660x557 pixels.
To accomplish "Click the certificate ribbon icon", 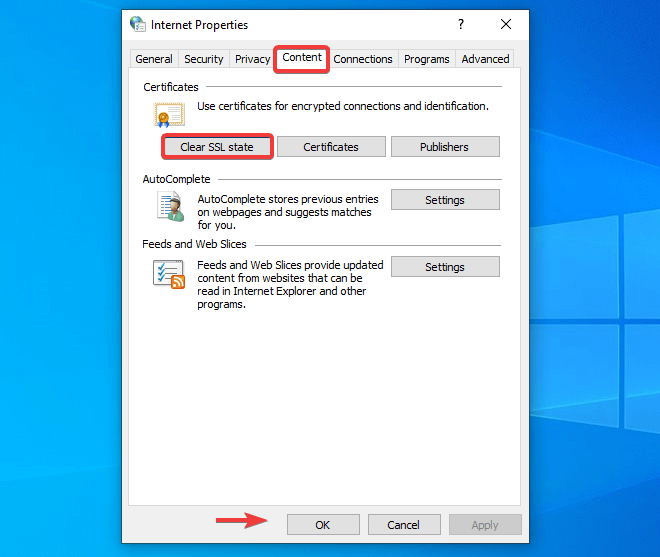I will click(x=169, y=115).
